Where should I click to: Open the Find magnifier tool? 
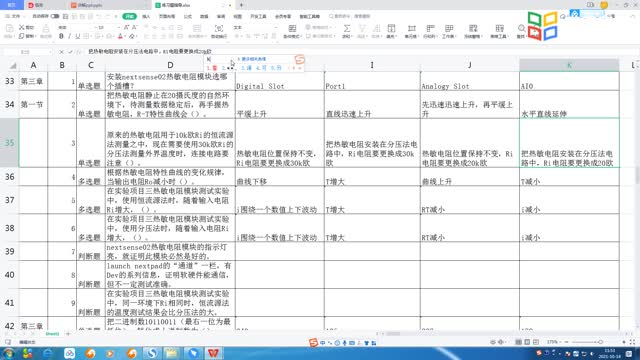pos(521,28)
